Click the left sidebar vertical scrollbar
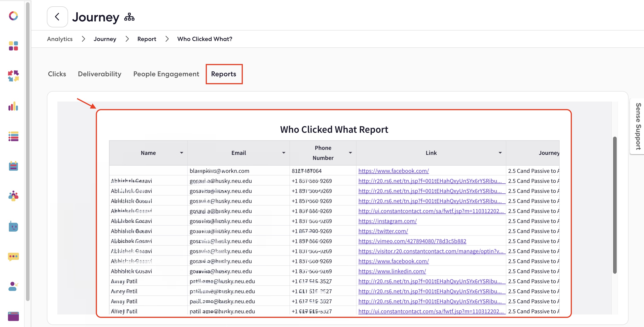 tap(28, 151)
